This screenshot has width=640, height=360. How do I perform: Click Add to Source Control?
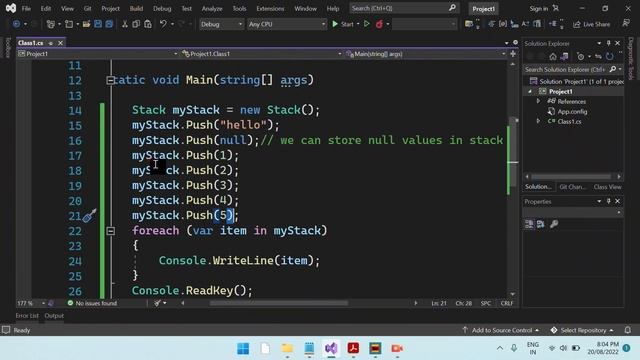tap(501, 330)
